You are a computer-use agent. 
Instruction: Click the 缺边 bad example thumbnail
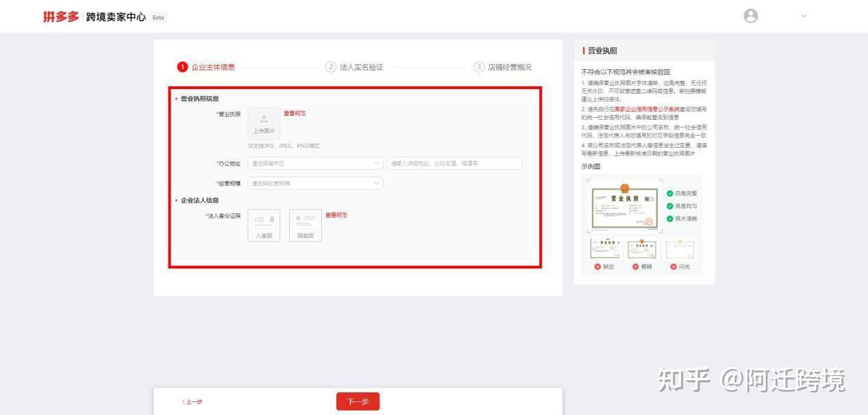tap(605, 248)
